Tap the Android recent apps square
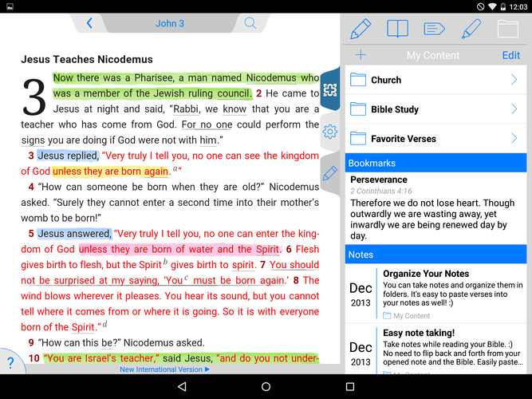Screen dimensions: 532x399 coord(350,386)
